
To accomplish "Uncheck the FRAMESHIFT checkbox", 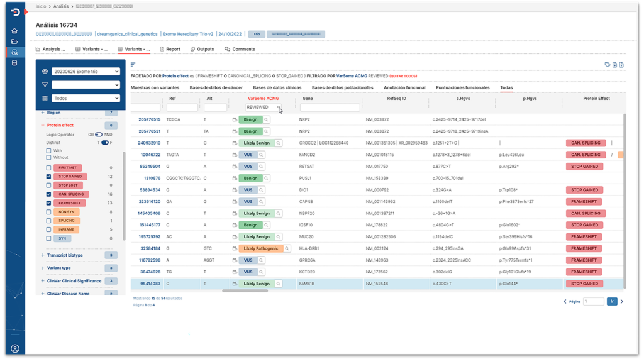I will point(48,203).
